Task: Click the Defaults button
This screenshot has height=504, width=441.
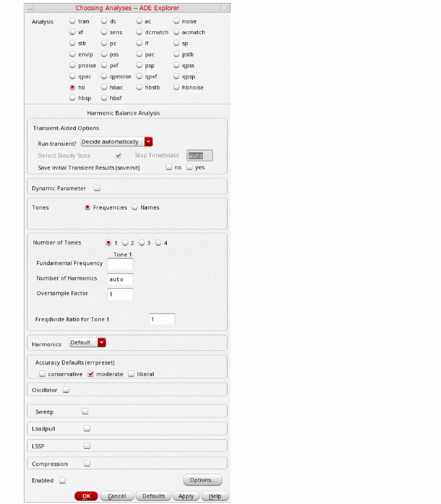Action: [x=154, y=496]
